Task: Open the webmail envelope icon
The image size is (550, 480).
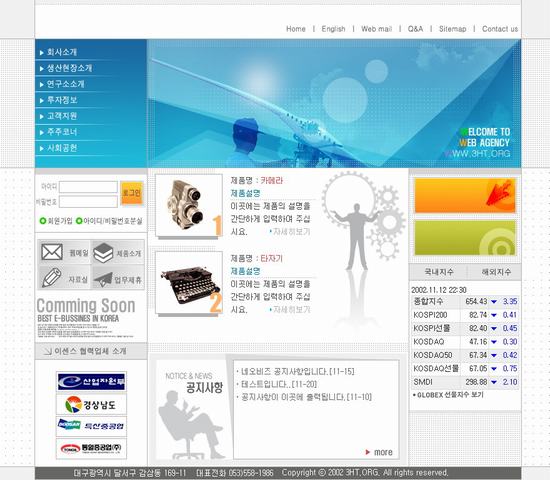Action: 52,252
